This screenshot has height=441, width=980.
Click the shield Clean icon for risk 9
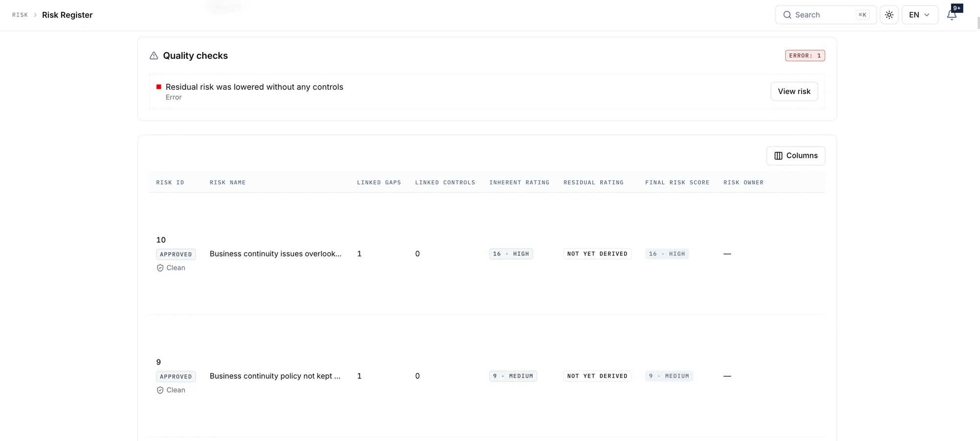point(160,390)
